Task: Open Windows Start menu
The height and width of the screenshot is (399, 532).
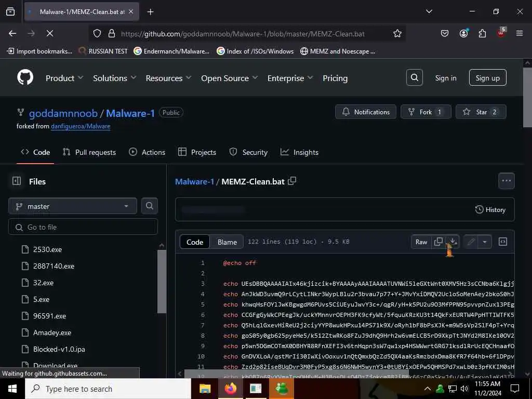Action: 12,389
